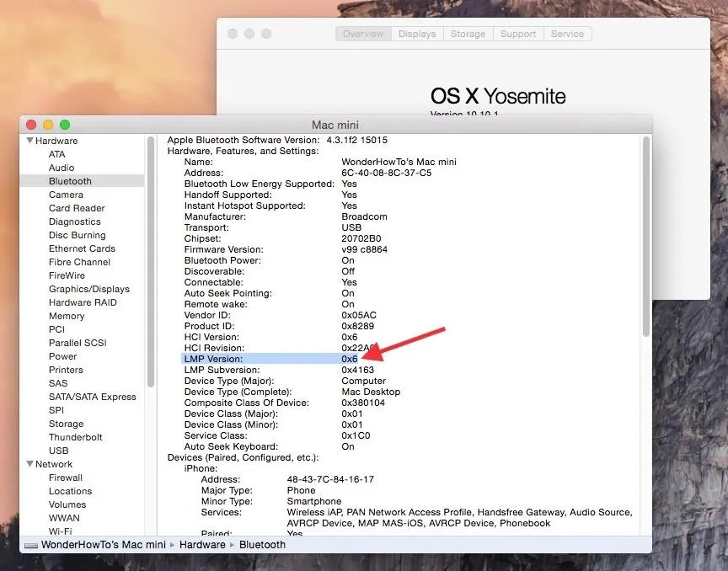Screen dimensions: 728x571
Task: Collapse the Hardware section triangle
Action: pos(29,140)
